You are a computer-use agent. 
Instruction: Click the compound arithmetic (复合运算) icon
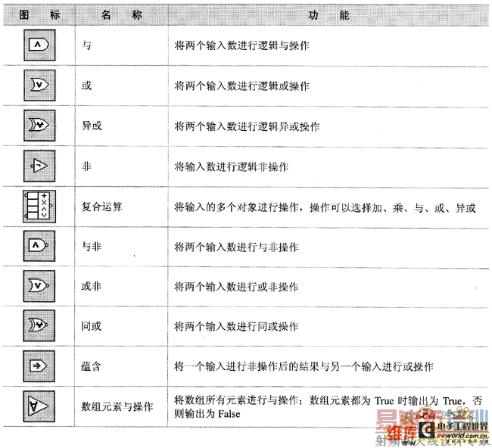click(39, 207)
